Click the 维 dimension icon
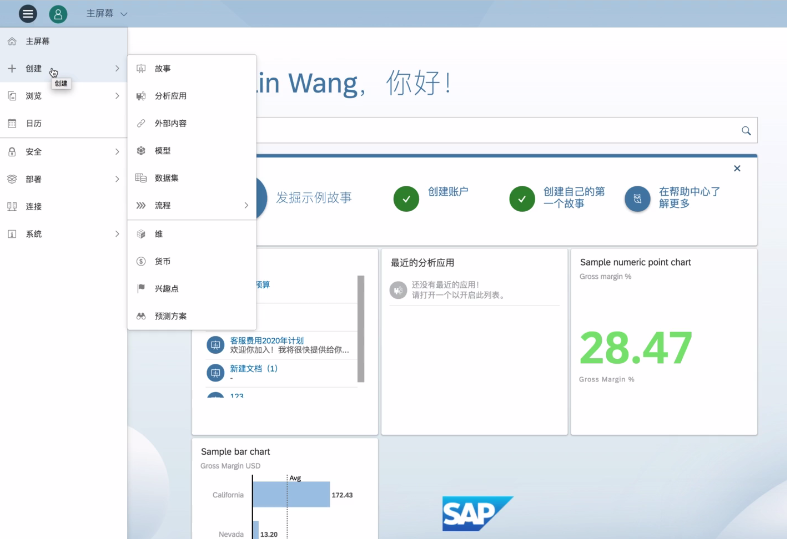The height and width of the screenshot is (539, 787). [141, 234]
